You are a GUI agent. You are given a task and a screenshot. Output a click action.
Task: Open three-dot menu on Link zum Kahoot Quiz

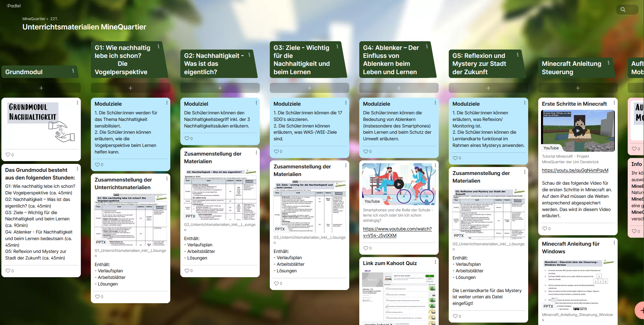click(x=435, y=262)
